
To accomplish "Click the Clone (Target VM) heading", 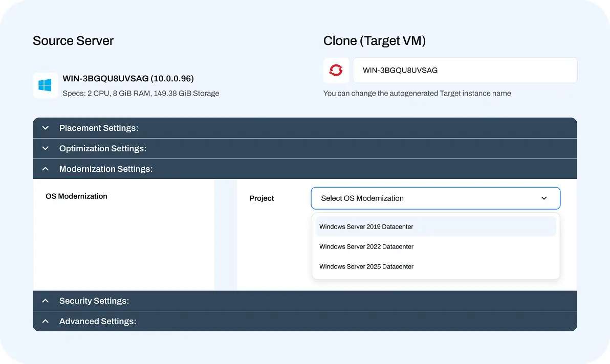I will coord(374,41).
